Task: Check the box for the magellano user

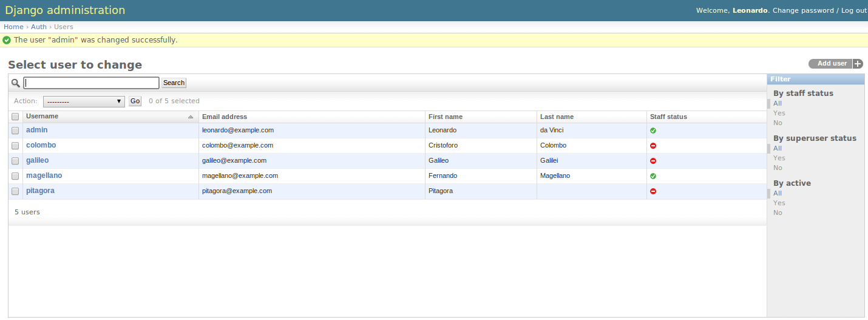Action: 15,176
